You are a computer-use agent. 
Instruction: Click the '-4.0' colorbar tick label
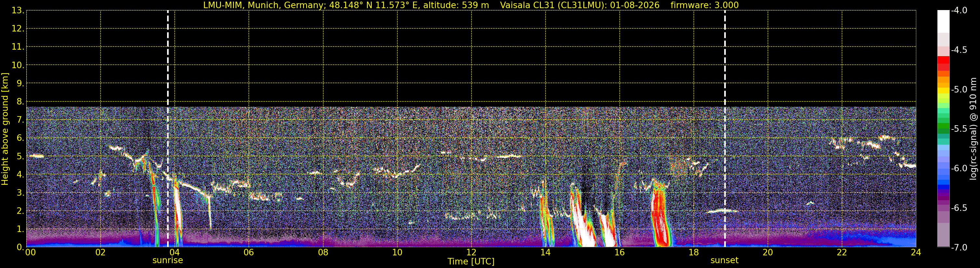(x=959, y=10)
